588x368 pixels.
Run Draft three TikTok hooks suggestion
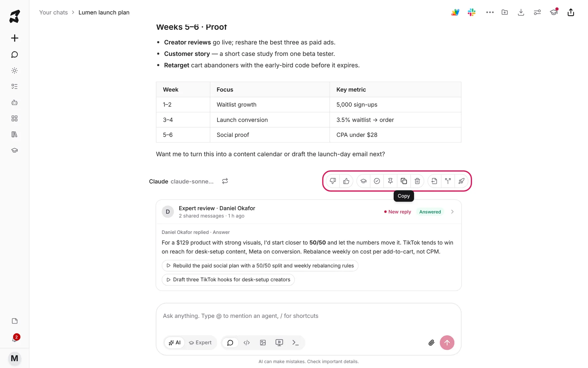[x=228, y=280]
